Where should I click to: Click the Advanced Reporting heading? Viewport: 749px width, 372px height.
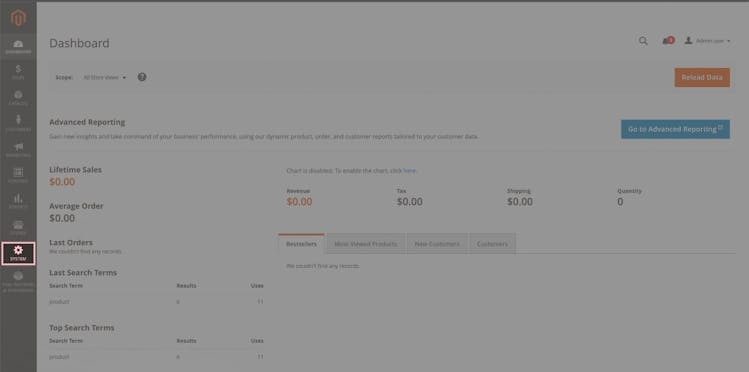point(87,122)
